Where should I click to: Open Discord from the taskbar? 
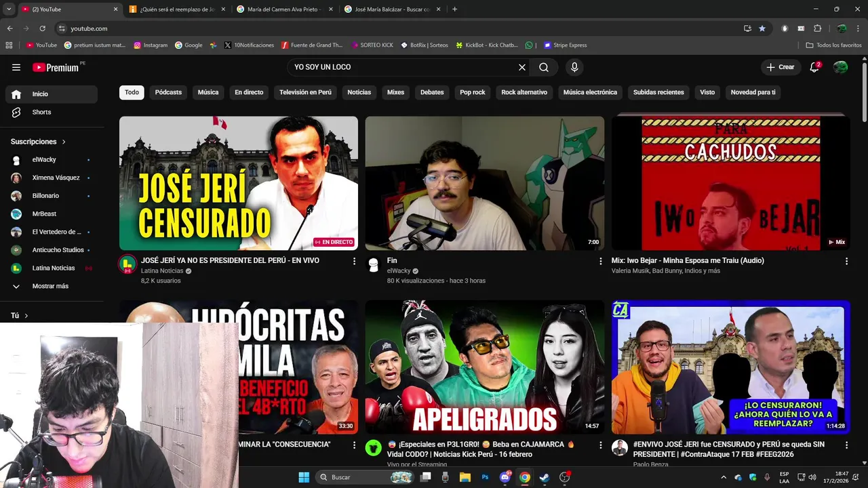coord(505,477)
